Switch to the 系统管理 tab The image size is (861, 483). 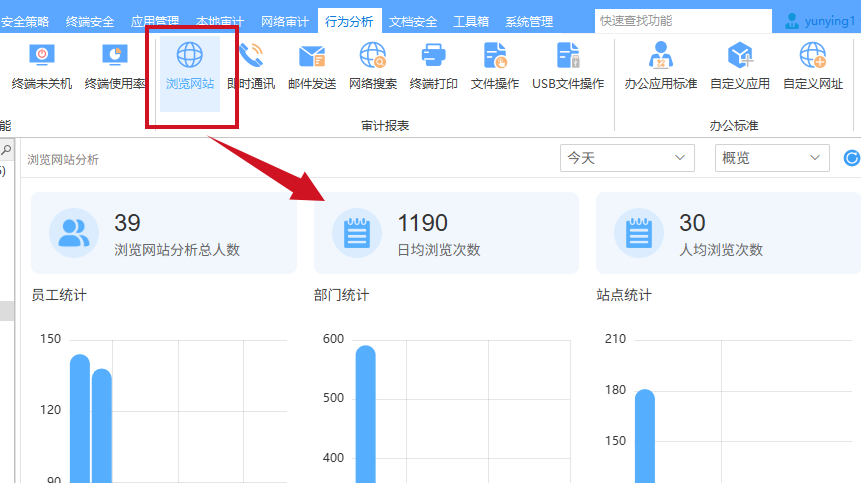pos(529,21)
